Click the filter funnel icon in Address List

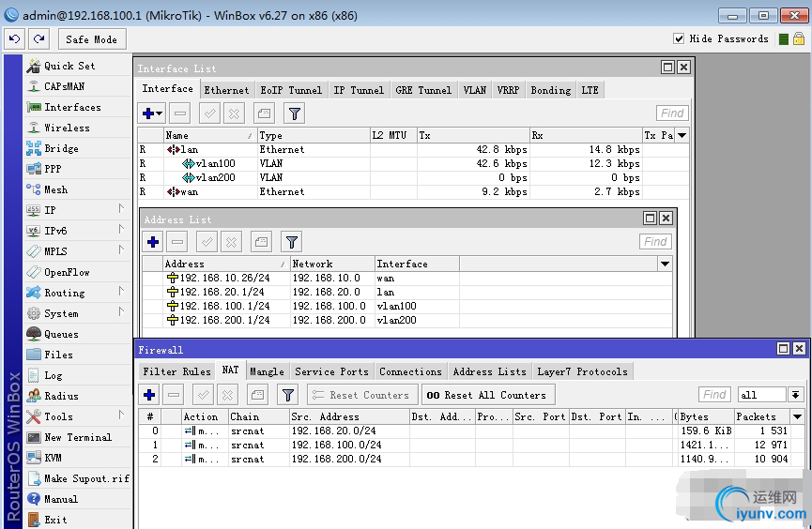[x=291, y=242]
